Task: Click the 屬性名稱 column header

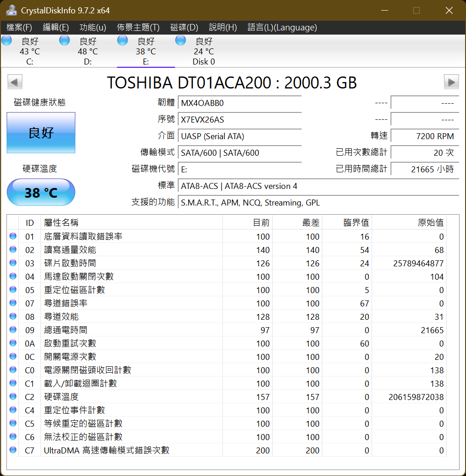Action: pyautogui.click(x=132, y=223)
